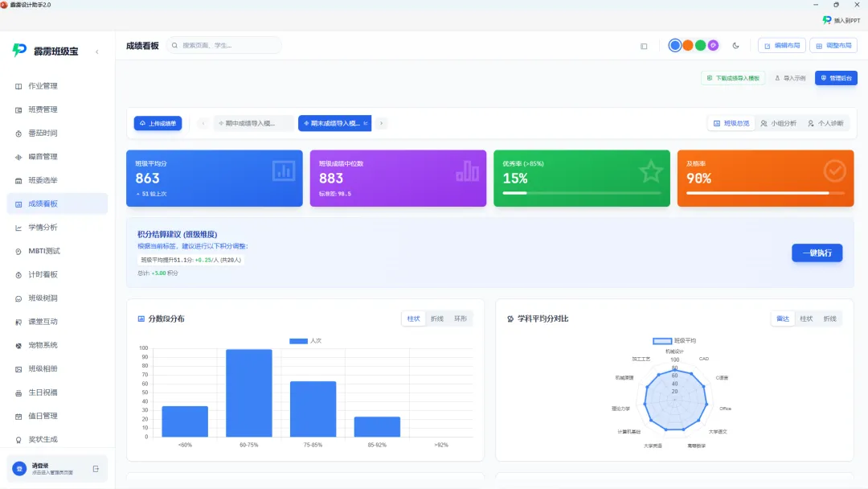The width and height of the screenshot is (868, 489).
Task: Open 奖状生成 in the sidebar
Action: tap(57, 439)
